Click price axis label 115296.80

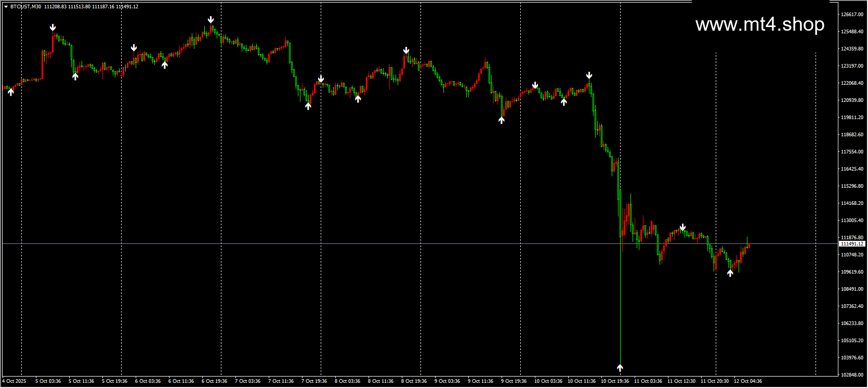tap(852, 186)
